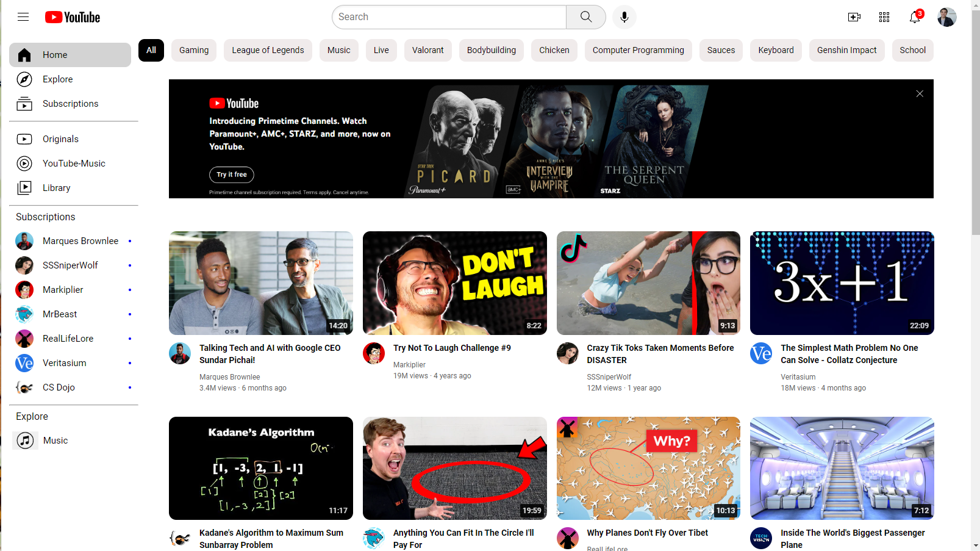The image size is (980, 551).
Task: Open the YouTube apps grid
Action: click(x=884, y=17)
